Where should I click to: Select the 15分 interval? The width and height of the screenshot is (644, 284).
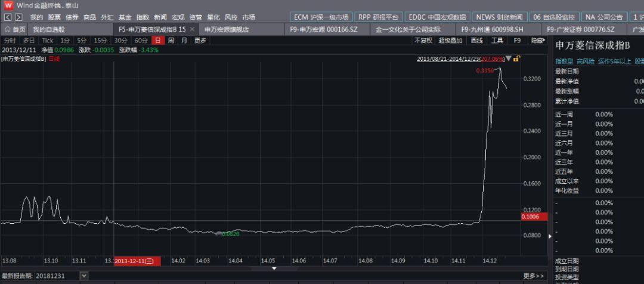click(x=100, y=41)
